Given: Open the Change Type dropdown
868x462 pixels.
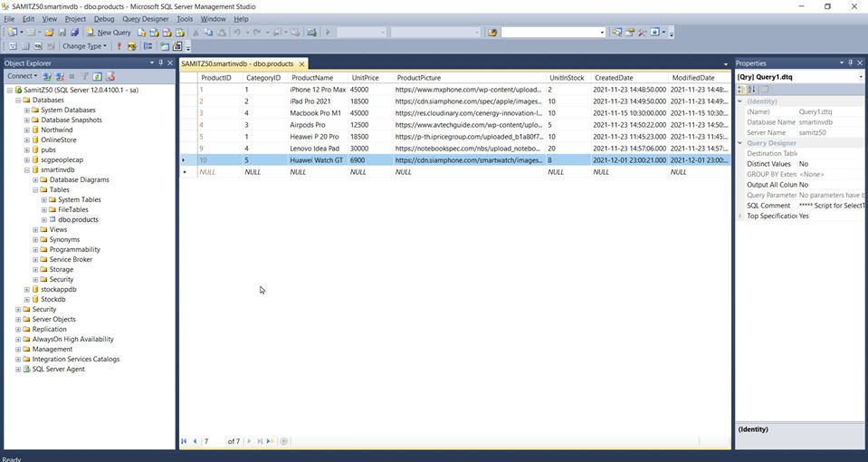Looking at the screenshot, I should pos(84,46).
